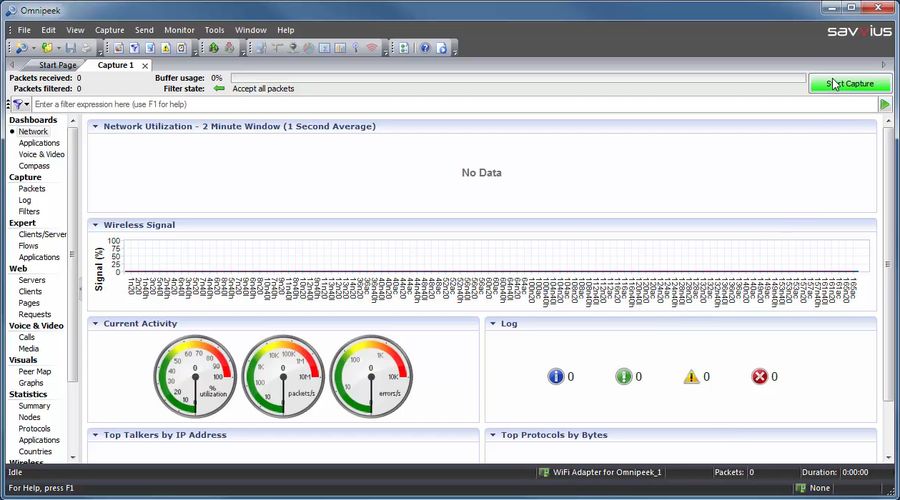Open Peer Map under Visuals
This screenshot has width=900, height=500.
34,371
